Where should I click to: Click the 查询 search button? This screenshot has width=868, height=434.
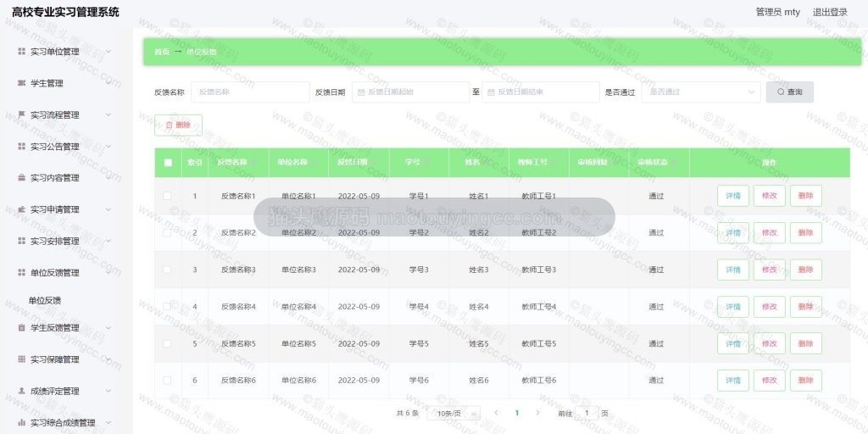coord(790,92)
